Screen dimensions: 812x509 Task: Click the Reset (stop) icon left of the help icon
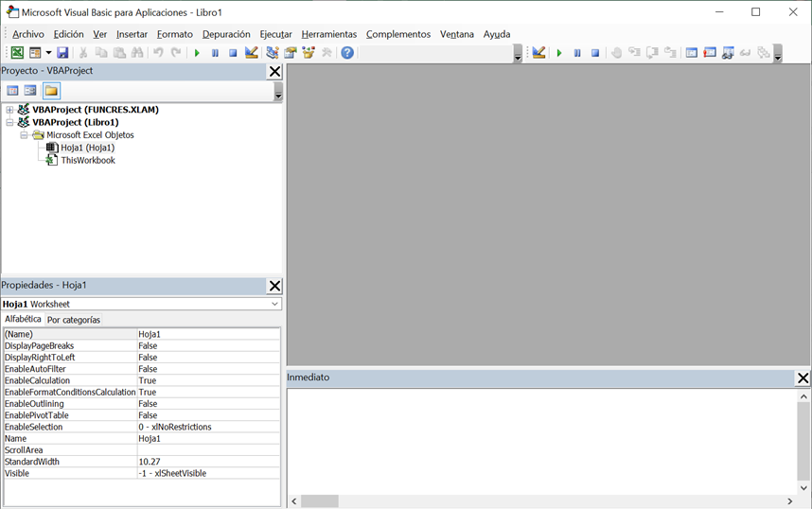tap(233, 53)
